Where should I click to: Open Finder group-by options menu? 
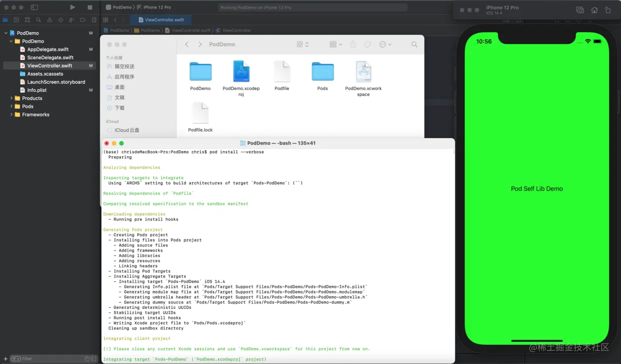tap(336, 45)
